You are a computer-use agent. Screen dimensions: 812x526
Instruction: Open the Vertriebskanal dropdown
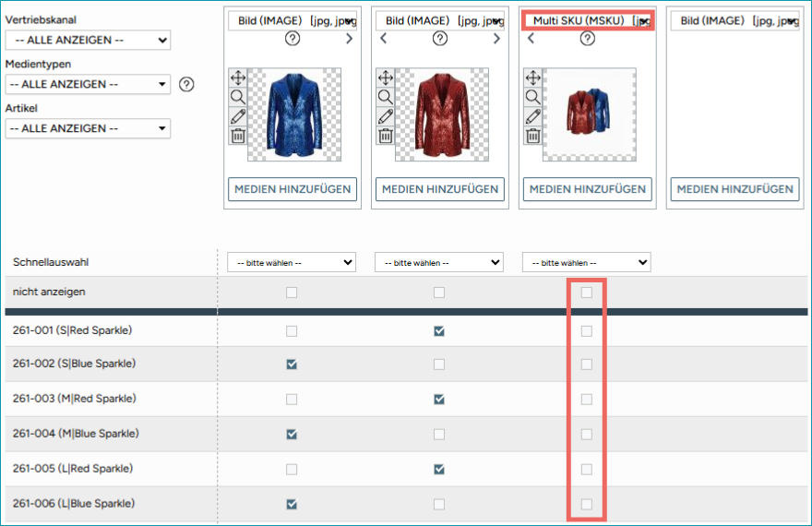pyautogui.click(x=88, y=40)
